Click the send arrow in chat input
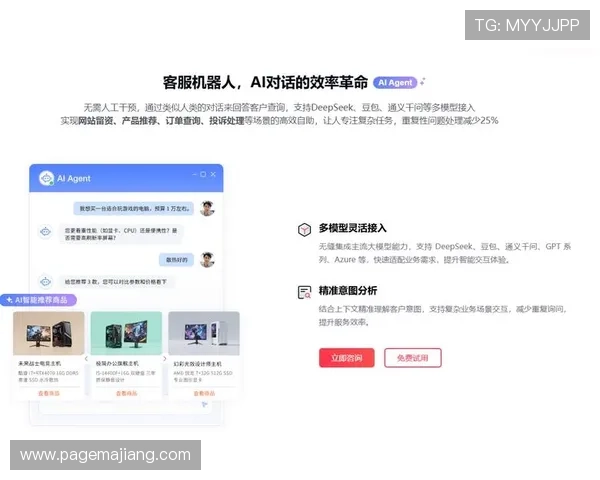The image size is (600, 480). click(x=205, y=405)
